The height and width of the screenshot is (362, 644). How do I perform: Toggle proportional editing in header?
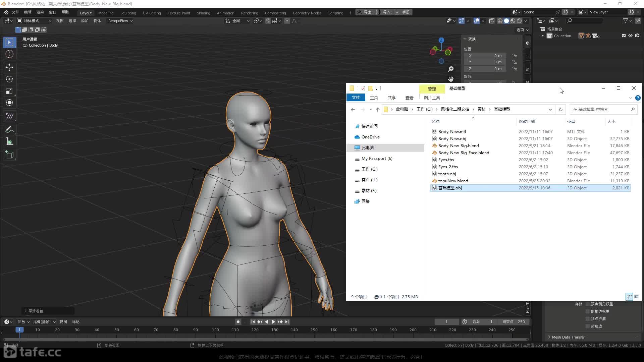287,21
